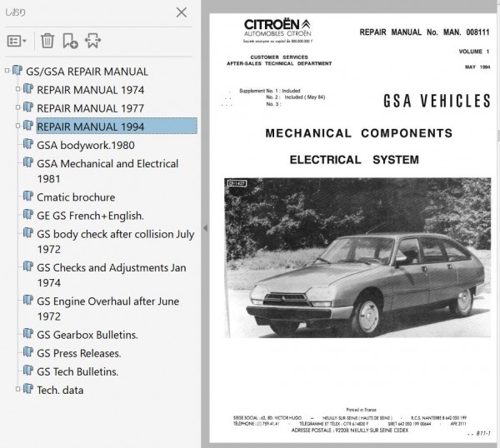Expand the REPAIR MANUAL 1994 node
Viewport: 500px width, 448px height.
click(x=18, y=126)
